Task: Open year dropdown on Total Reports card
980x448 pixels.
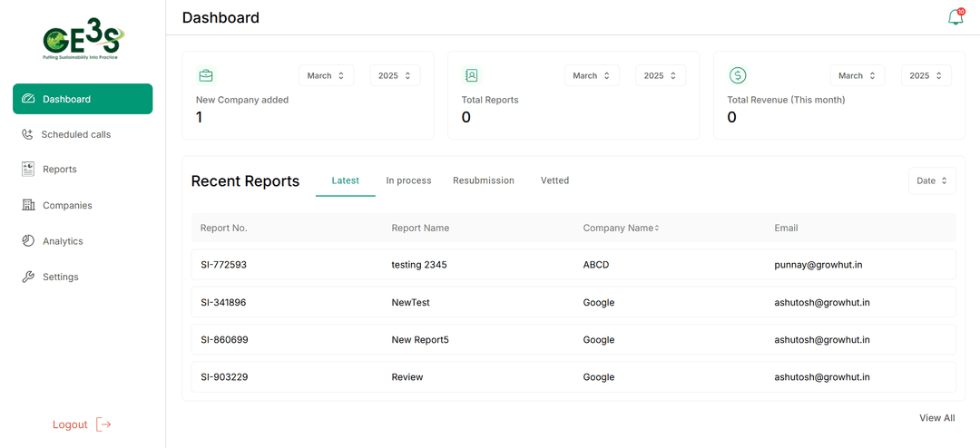Action: click(661, 75)
